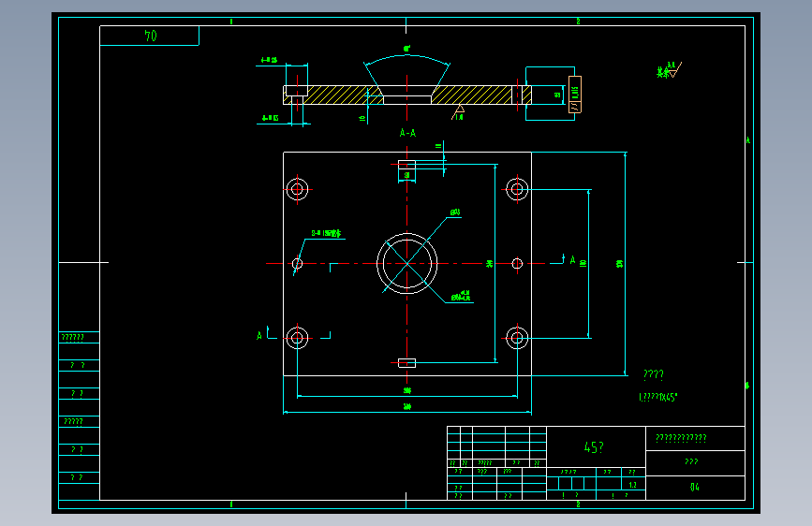Click the small hole on the left centerline
812x526 pixels.
click(297, 264)
